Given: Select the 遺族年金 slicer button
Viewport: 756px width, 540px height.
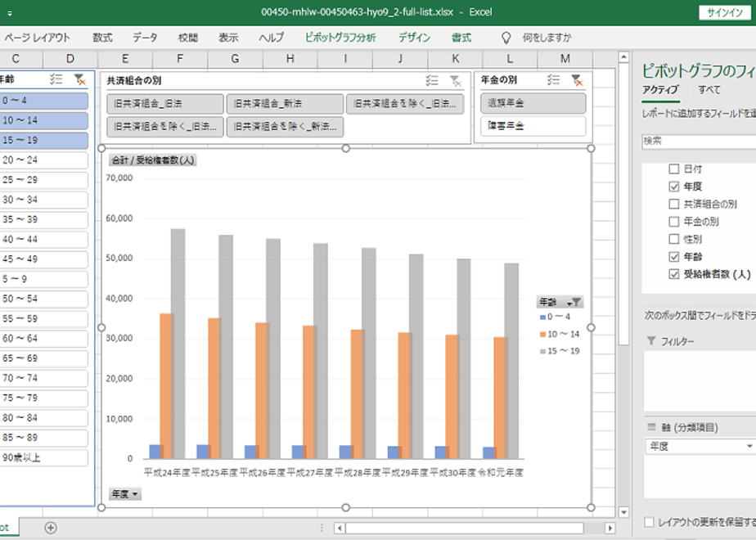Looking at the screenshot, I should 533,103.
